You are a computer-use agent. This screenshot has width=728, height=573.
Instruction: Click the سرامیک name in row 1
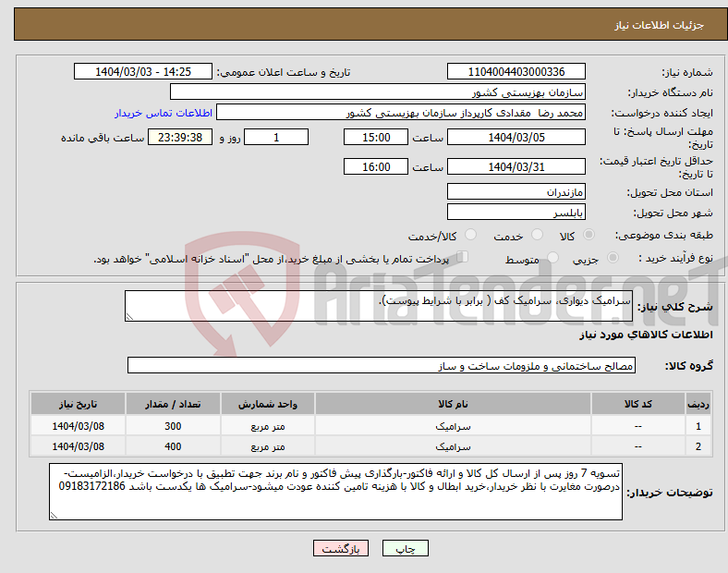pyautogui.click(x=453, y=426)
